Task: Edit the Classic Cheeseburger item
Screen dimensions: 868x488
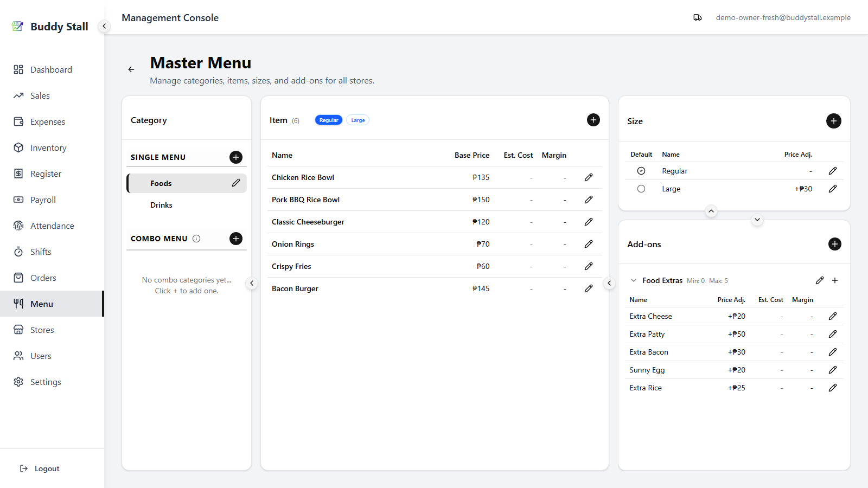Action: click(x=589, y=222)
